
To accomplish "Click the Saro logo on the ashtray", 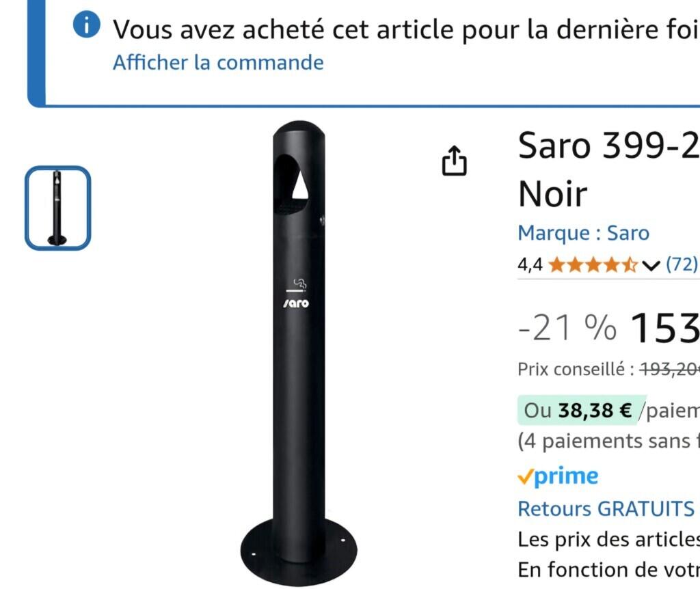I will tap(297, 303).
